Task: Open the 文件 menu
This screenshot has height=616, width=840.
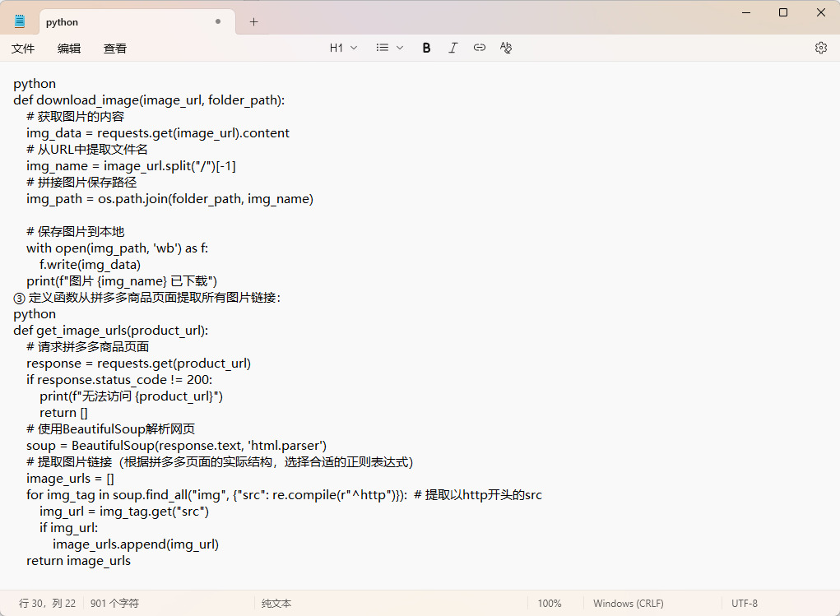Action: (23, 49)
